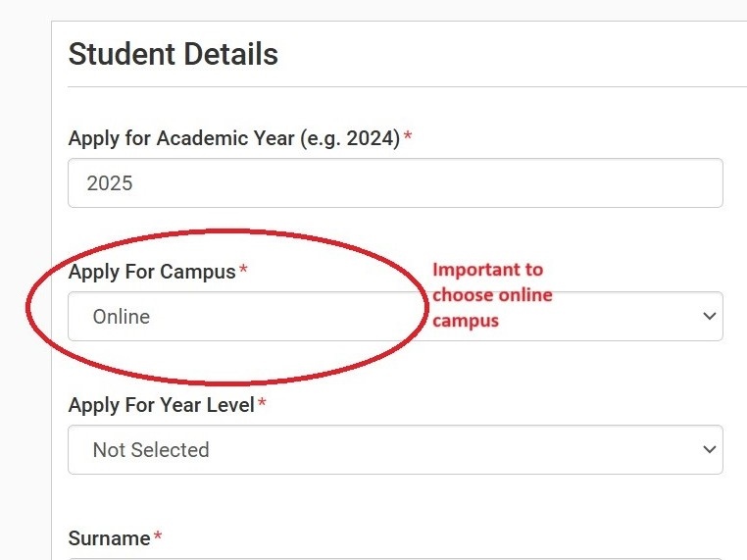Click the '2025' text in year field
This screenshot has height=560, width=747.
click(110, 183)
